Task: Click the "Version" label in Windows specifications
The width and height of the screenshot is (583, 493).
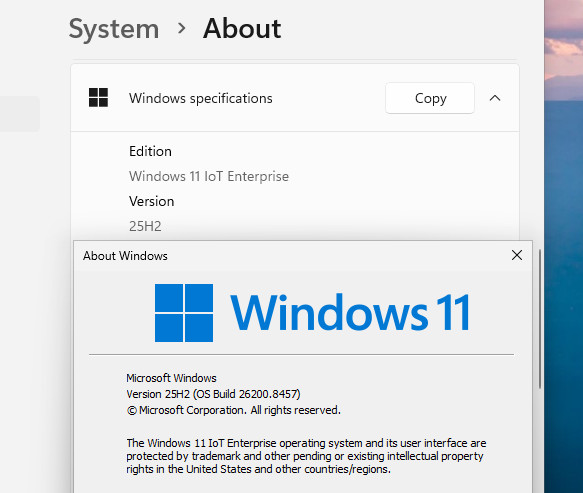Action: point(151,201)
